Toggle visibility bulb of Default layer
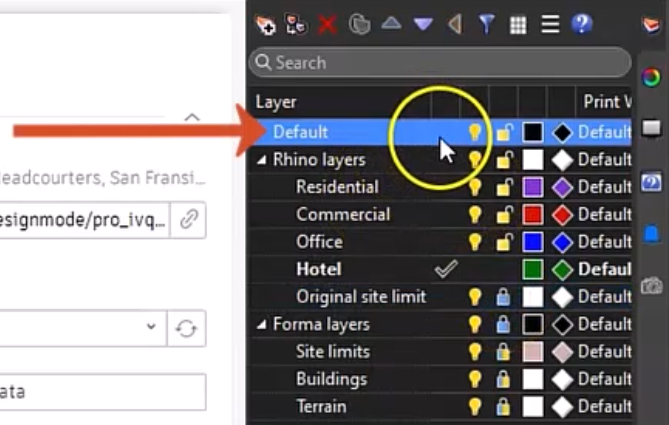669x425 pixels. point(474,132)
